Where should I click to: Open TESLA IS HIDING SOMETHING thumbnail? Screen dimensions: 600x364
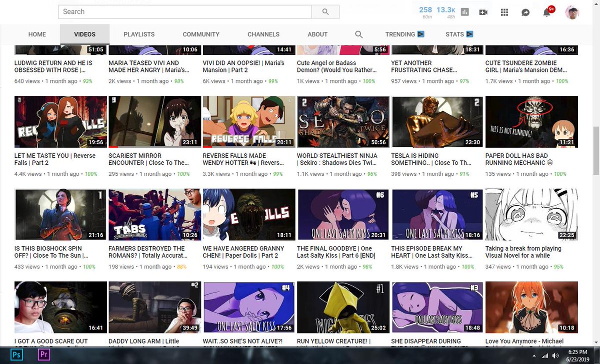click(x=437, y=122)
